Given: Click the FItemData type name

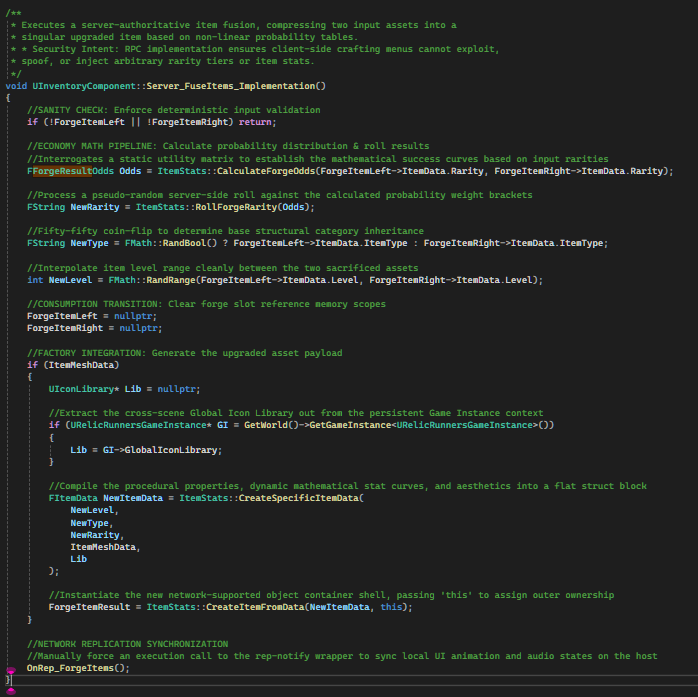Looking at the screenshot, I should (x=73, y=498).
